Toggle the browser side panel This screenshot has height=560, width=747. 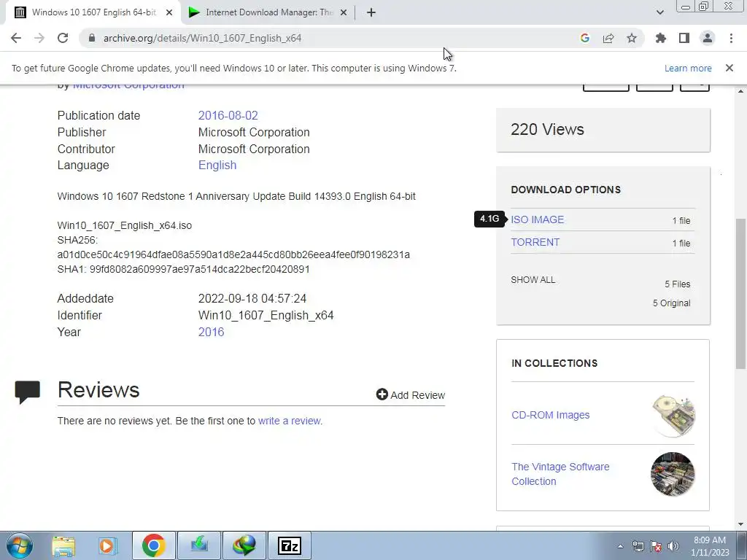[684, 38]
